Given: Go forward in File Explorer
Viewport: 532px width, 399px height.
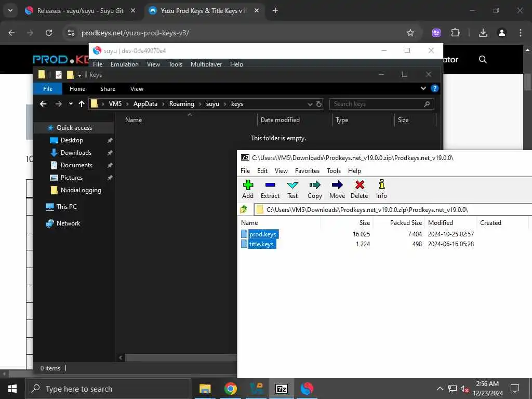Looking at the screenshot, I should (x=58, y=104).
